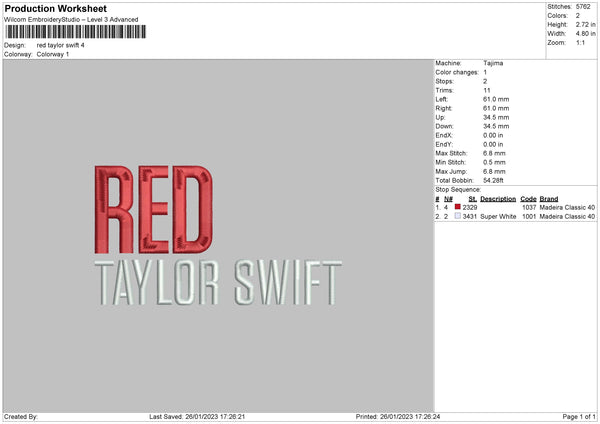Click the Min Stitch value 0.5 mm
This screenshot has width=600, height=424.
[494, 163]
